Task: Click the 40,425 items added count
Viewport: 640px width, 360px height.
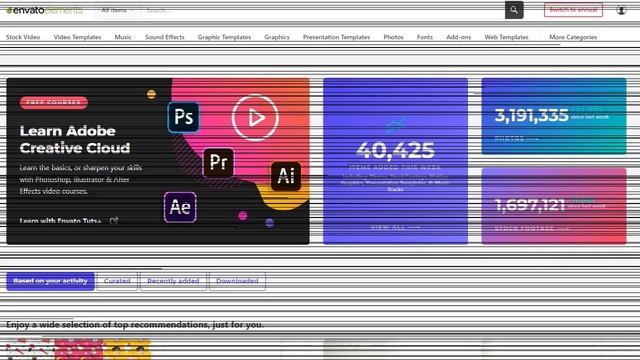Action: (396, 151)
